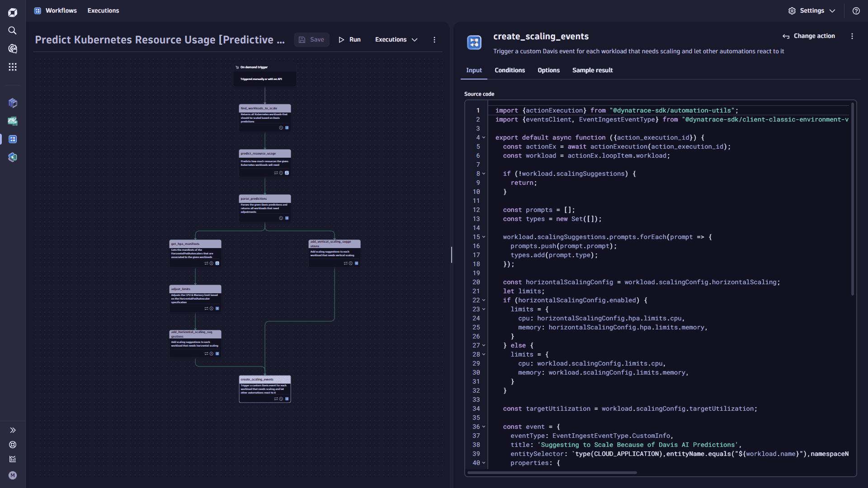Click the code editor horizontal scrollbar
Viewport: 868px width, 488px height.
coord(552,473)
